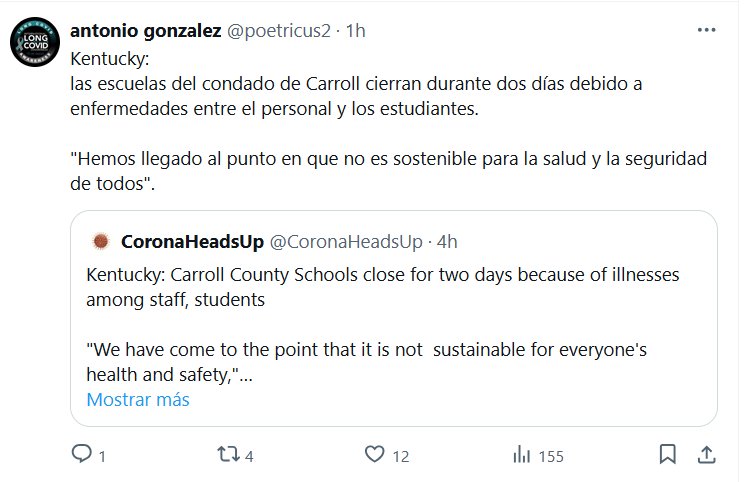
Task: Click the reply icon under the tweet
Action: coord(82,455)
